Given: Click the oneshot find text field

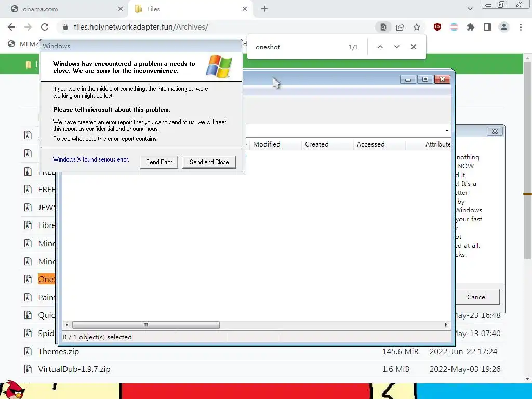Looking at the screenshot, I should 299,47.
